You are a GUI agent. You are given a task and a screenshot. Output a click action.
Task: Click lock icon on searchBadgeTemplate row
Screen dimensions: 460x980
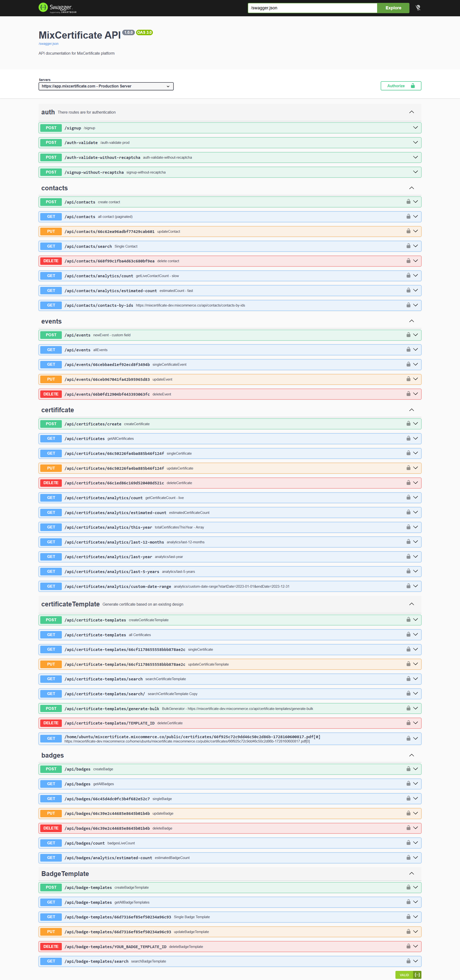point(408,961)
